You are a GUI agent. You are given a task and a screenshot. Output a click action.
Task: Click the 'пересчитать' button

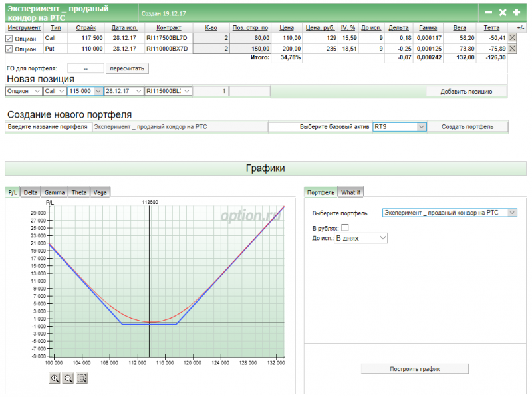[128, 68]
